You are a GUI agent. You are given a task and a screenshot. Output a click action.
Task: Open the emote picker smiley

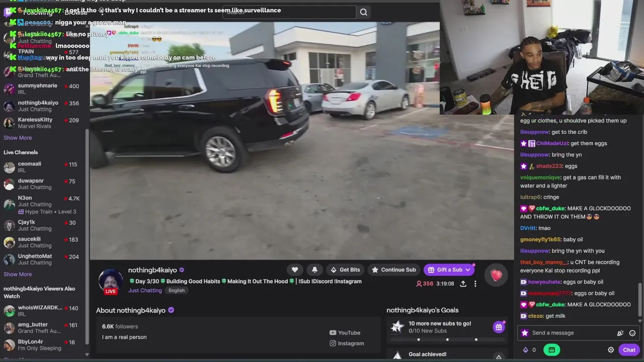632,333
